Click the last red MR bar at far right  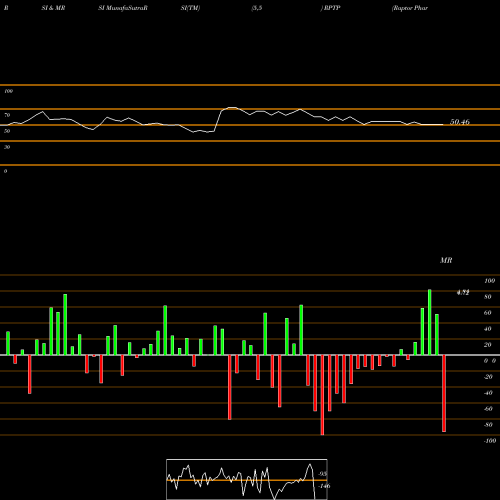[x=444, y=393]
